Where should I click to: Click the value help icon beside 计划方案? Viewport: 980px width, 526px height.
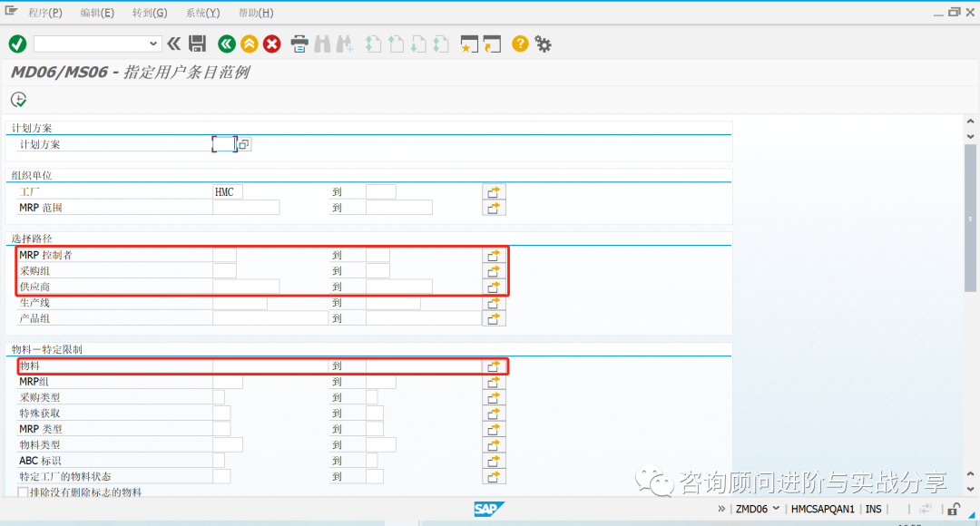pos(241,143)
